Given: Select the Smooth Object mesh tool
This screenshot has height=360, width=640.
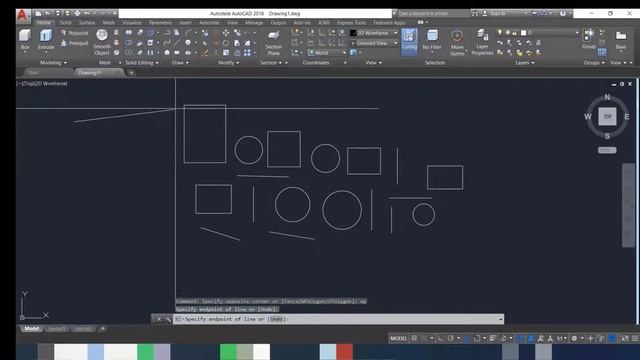Looking at the screenshot, I should (102, 42).
